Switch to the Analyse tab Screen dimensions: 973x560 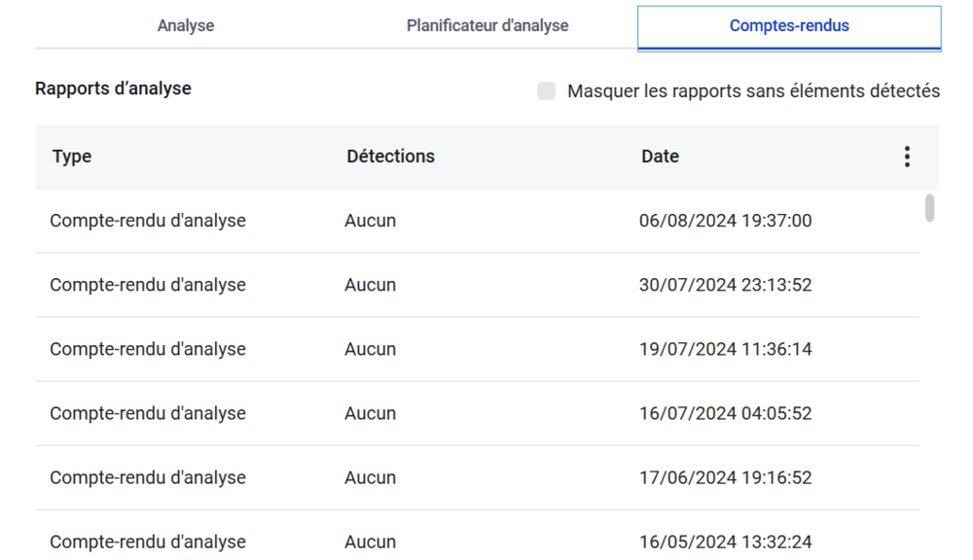[x=185, y=26]
